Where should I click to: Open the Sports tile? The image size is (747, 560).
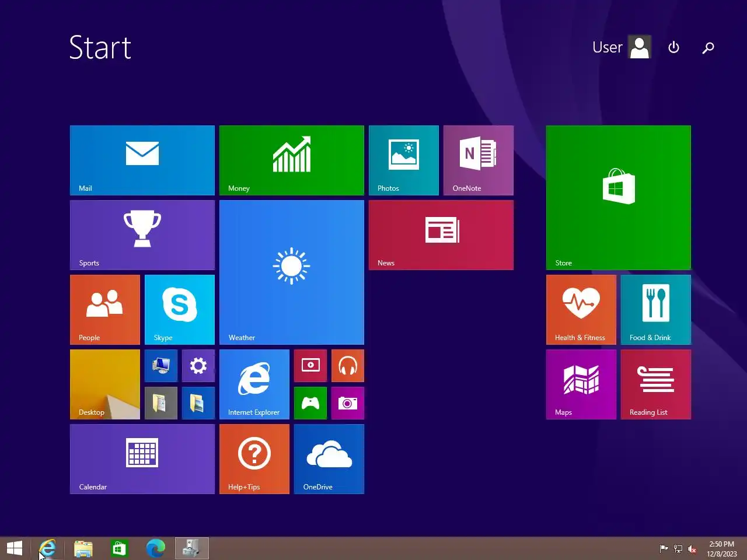click(x=142, y=235)
